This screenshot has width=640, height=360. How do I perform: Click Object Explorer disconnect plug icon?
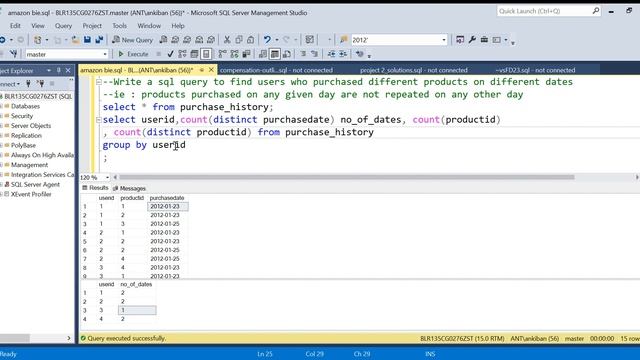(40, 84)
